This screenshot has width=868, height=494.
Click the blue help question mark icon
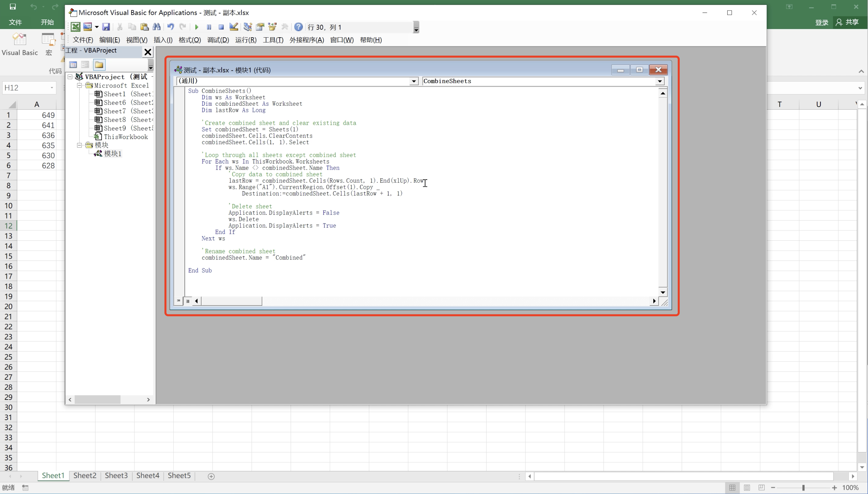(x=298, y=27)
